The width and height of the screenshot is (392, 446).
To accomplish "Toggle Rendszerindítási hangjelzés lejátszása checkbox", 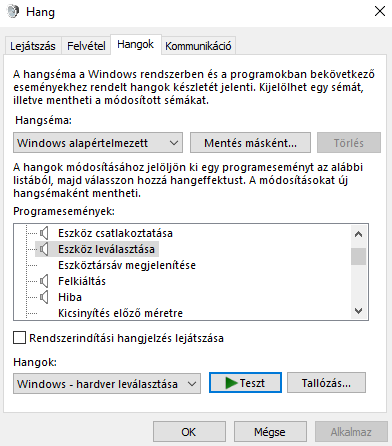I will 19,337.
